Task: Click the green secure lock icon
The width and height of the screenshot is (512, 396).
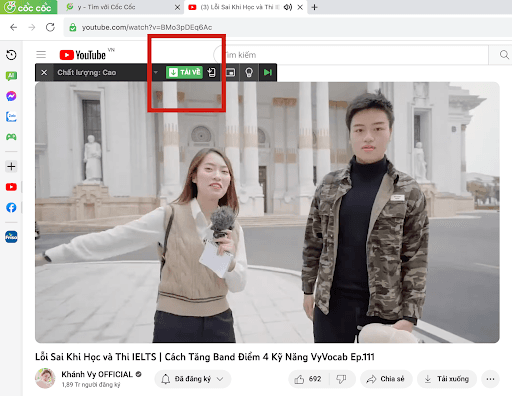Action: click(73, 27)
